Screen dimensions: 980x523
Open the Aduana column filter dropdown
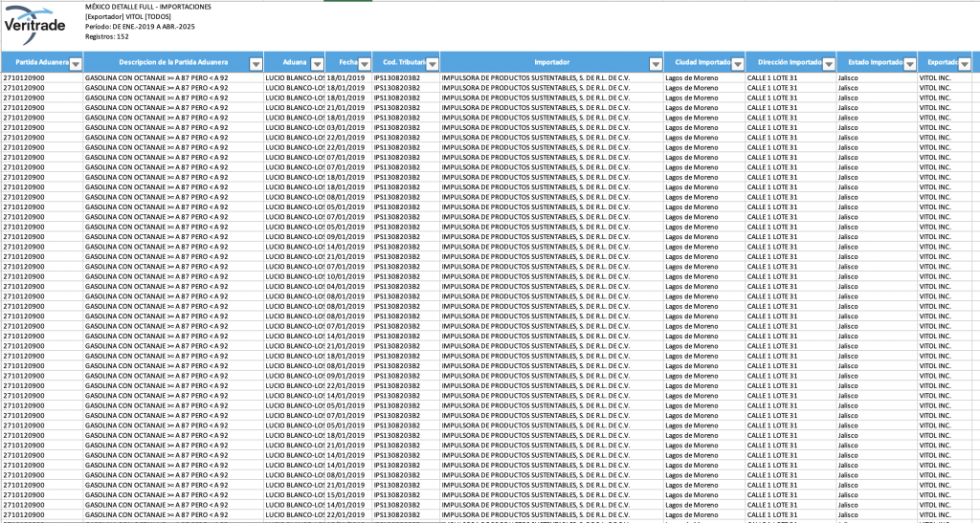tap(318, 64)
